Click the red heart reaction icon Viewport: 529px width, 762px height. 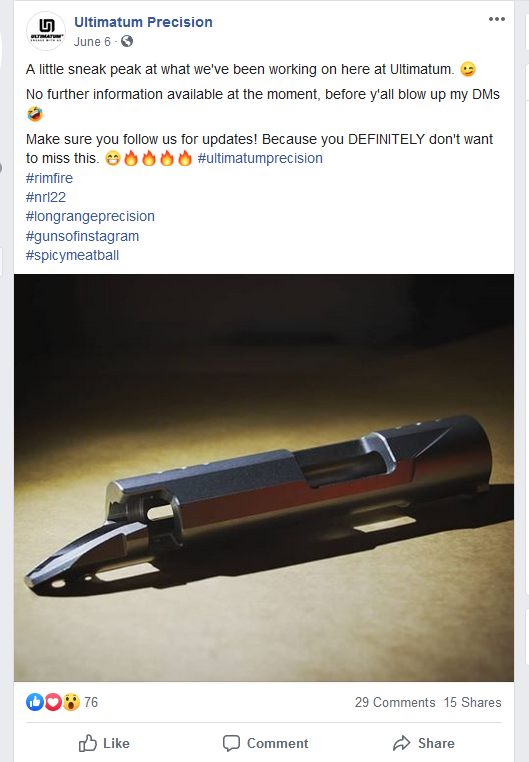[x=53, y=702]
